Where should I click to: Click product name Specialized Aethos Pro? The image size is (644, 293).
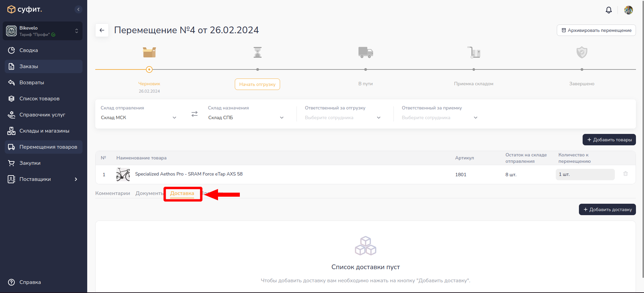click(189, 174)
